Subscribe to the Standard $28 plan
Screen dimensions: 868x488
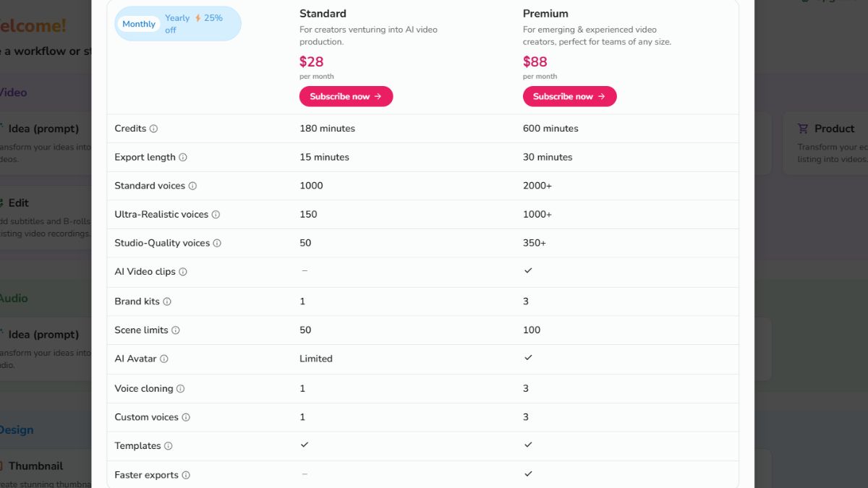tap(346, 96)
